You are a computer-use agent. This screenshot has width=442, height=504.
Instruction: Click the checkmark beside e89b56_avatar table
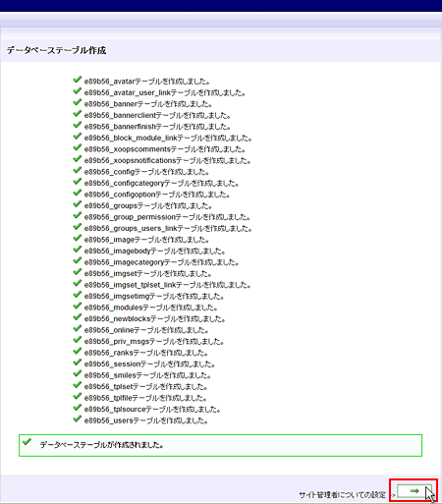pyautogui.click(x=78, y=80)
